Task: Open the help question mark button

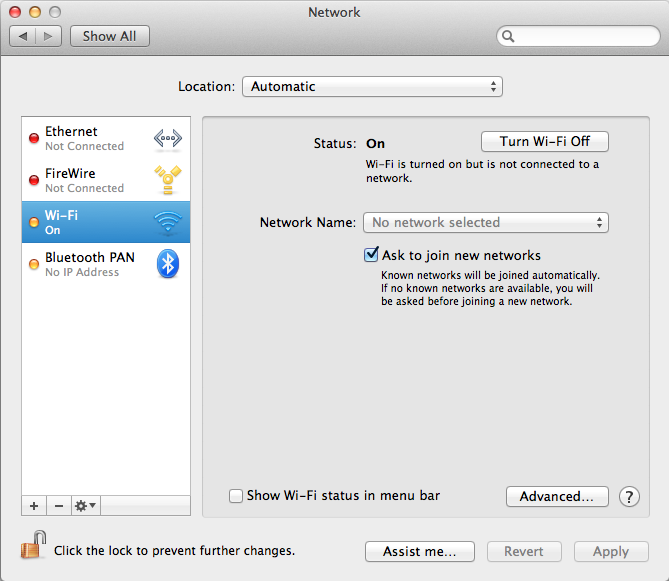Action: [629, 496]
